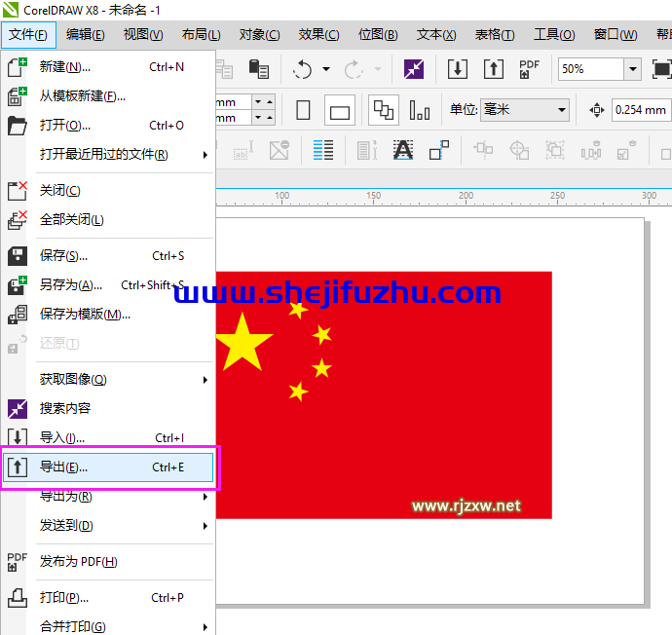Expand the 获取图像 submenu

205,380
